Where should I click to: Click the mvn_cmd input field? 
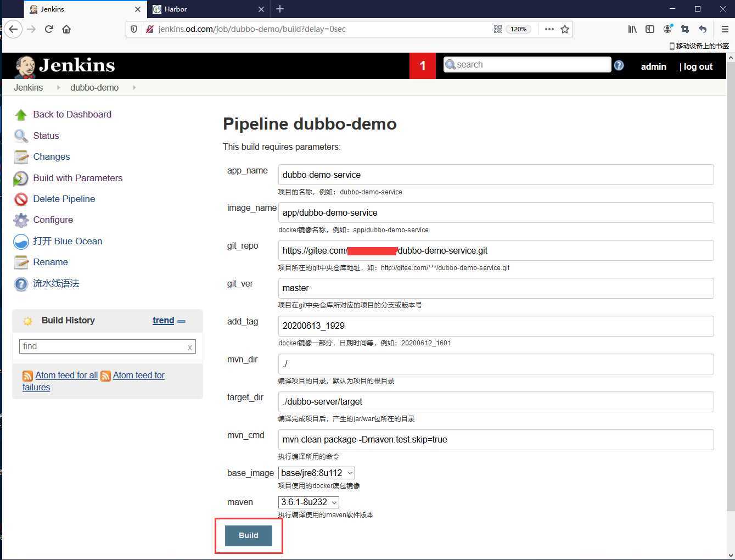pyautogui.click(x=496, y=439)
